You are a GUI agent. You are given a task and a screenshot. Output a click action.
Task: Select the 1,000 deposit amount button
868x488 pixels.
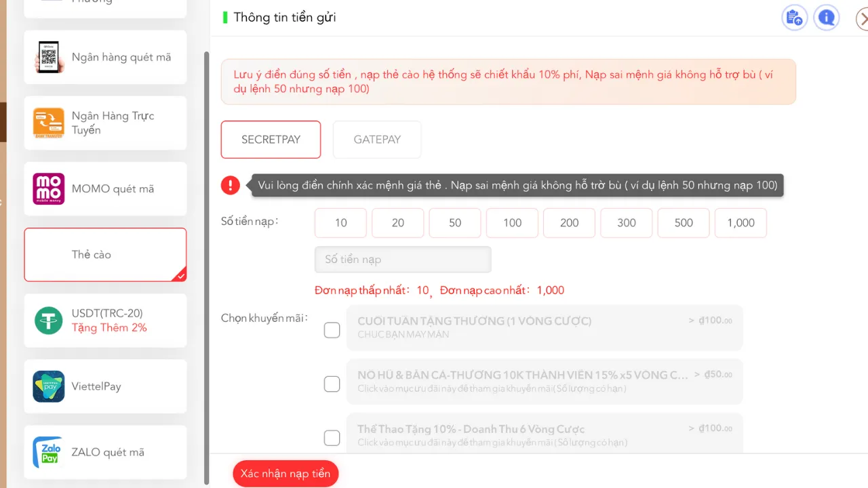point(741,223)
